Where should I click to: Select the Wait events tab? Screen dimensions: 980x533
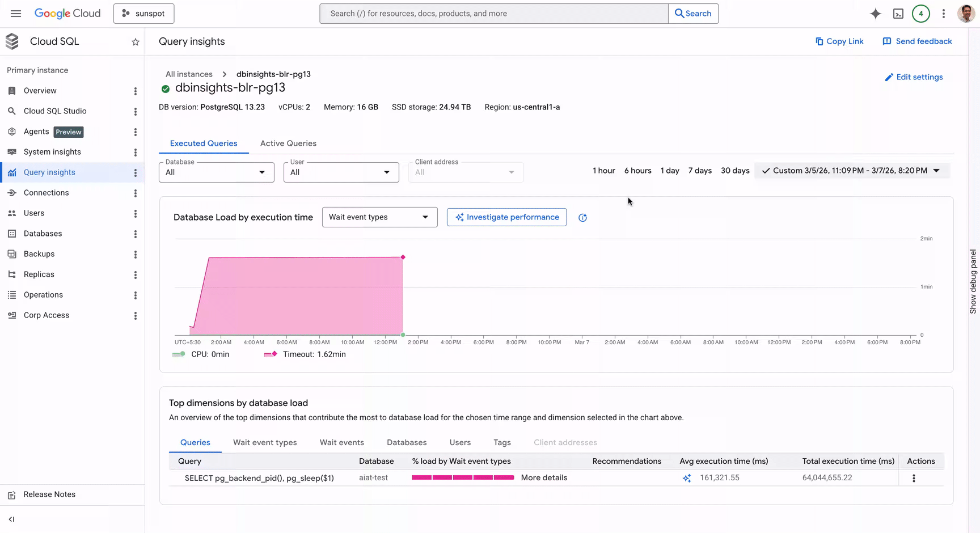(342, 443)
